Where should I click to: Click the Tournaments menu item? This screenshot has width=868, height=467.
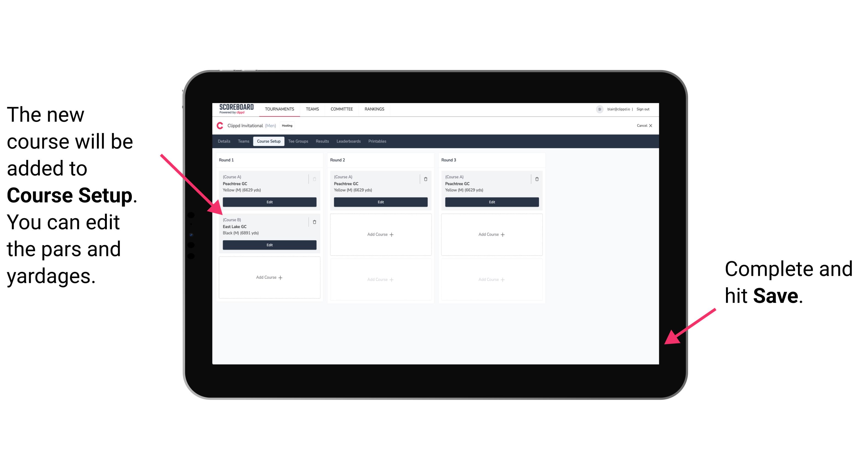pos(280,109)
